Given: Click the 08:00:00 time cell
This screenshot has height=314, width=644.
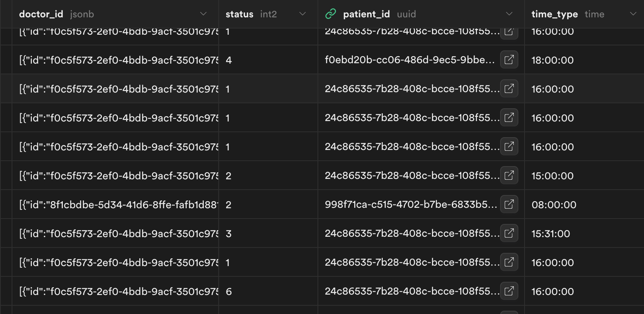Looking at the screenshot, I should (x=554, y=205).
